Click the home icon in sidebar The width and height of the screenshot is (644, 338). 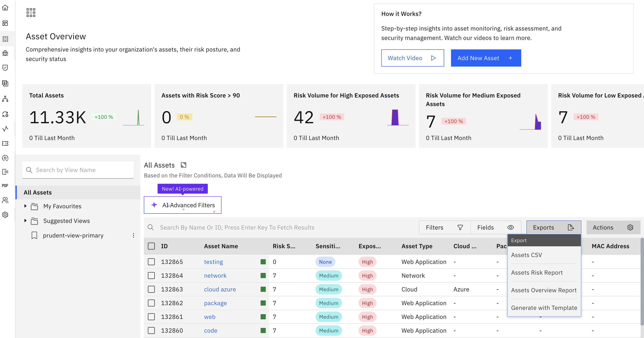click(5, 8)
